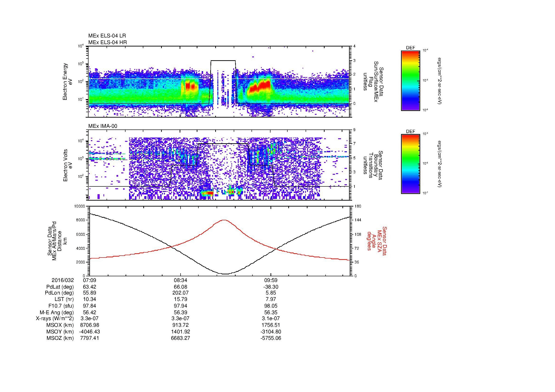
Task: Select the 'MSOX (km)' row label
Action: pyautogui.click(x=60, y=325)
